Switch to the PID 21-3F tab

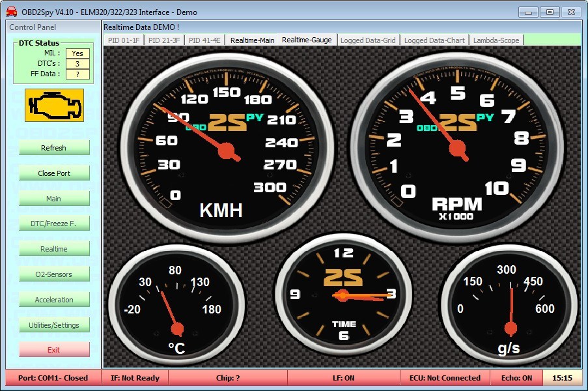[x=164, y=40]
